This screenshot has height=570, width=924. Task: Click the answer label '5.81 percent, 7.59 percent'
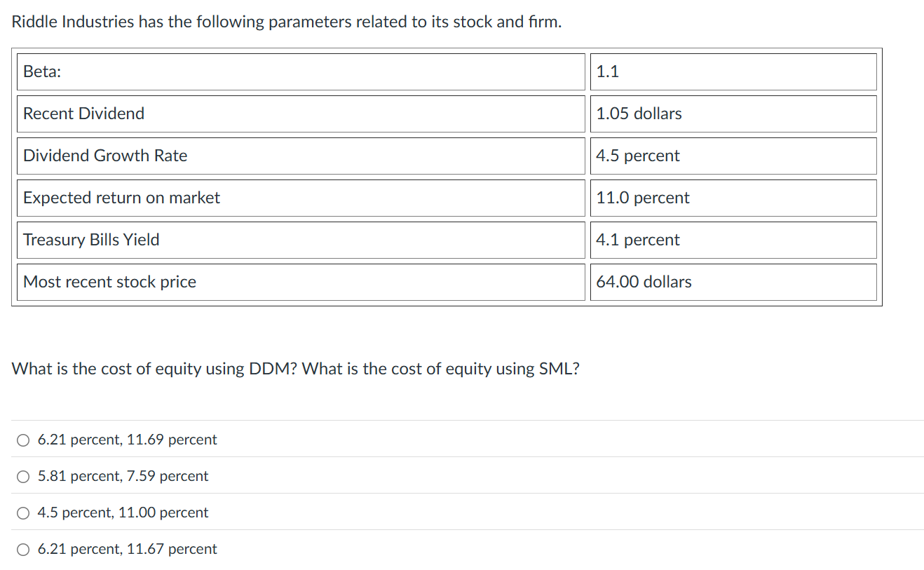tap(123, 476)
